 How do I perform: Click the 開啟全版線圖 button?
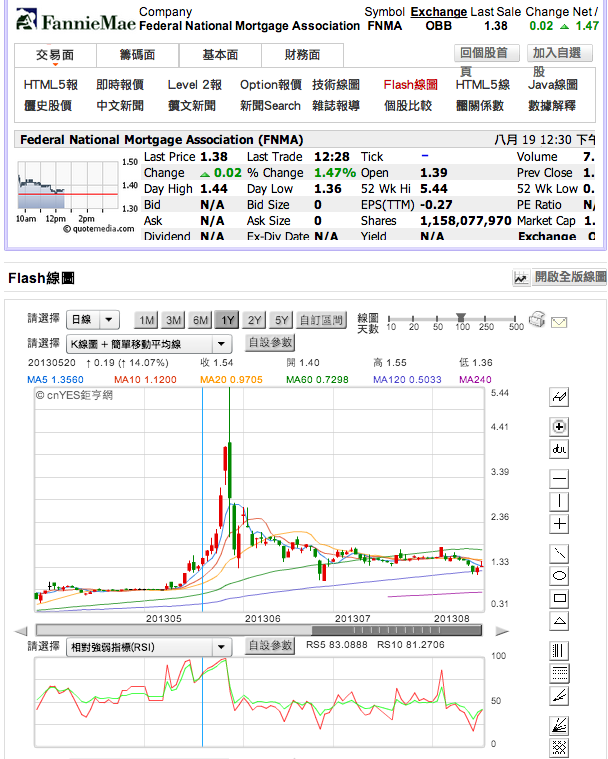569,277
